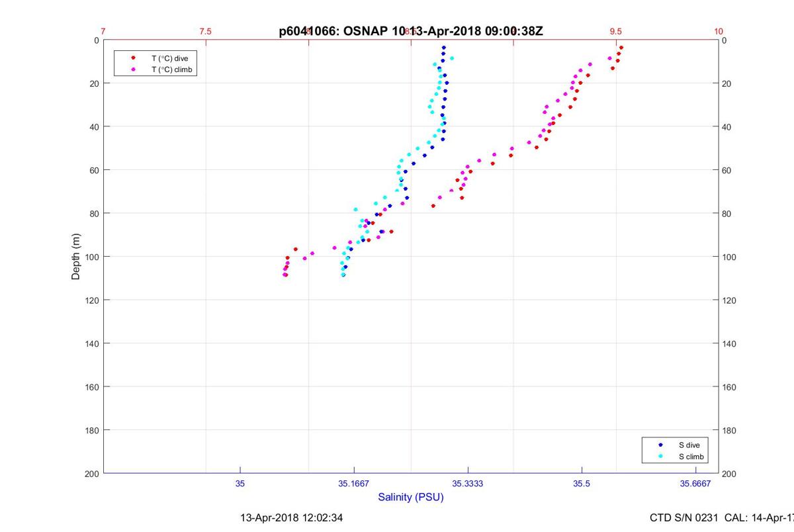Click the 80 label on left depth axis
The image size is (794, 532).
(x=94, y=214)
